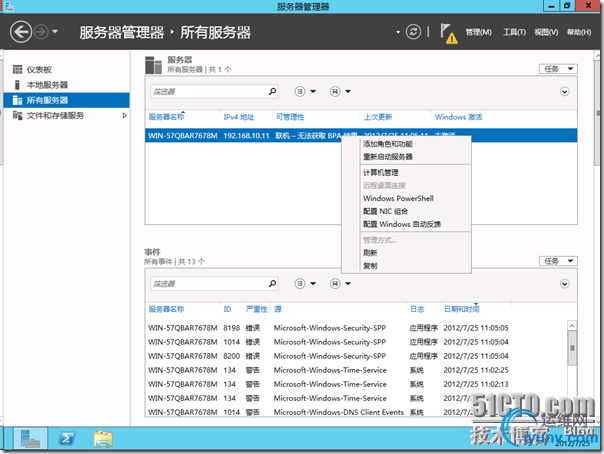Select Time-Service event at 11:02:25

tap(328, 370)
